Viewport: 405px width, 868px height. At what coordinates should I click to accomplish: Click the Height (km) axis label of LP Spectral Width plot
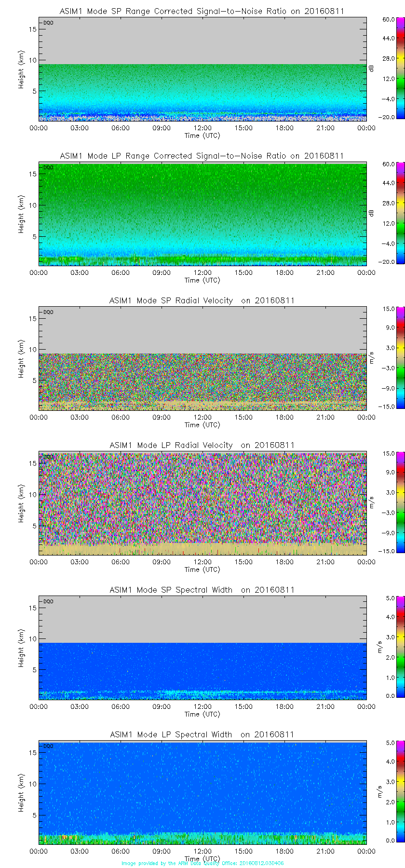click(21, 793)
